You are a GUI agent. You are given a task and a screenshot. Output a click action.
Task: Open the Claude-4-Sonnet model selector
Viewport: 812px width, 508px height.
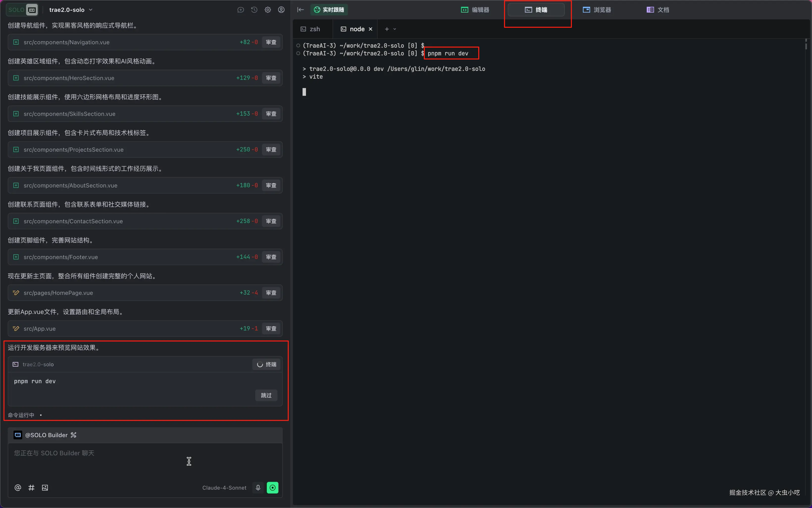click(224, 488)
